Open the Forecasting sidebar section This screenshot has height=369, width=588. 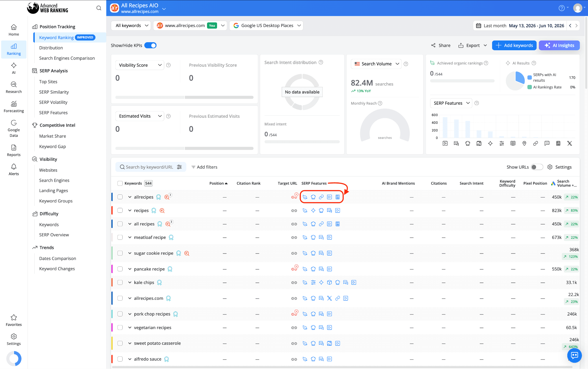tap(14, 107)
